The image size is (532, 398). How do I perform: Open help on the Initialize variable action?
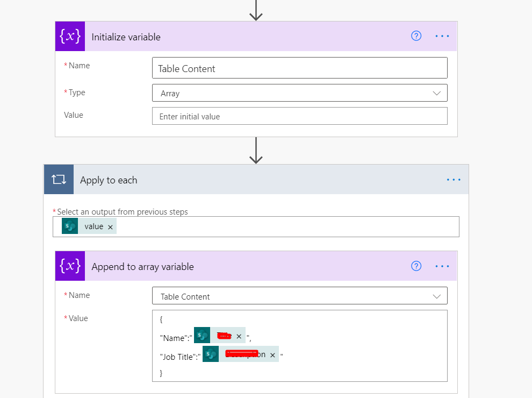[x=416, y=36]
